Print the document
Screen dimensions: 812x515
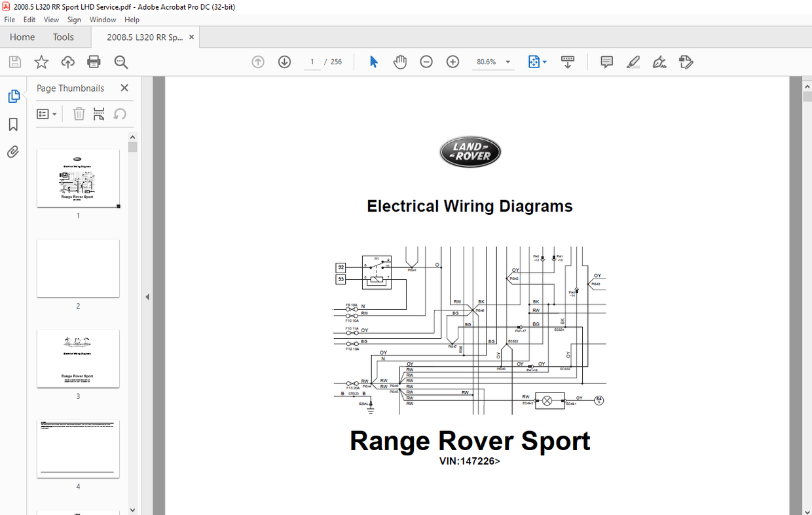(x=94, y=62)
